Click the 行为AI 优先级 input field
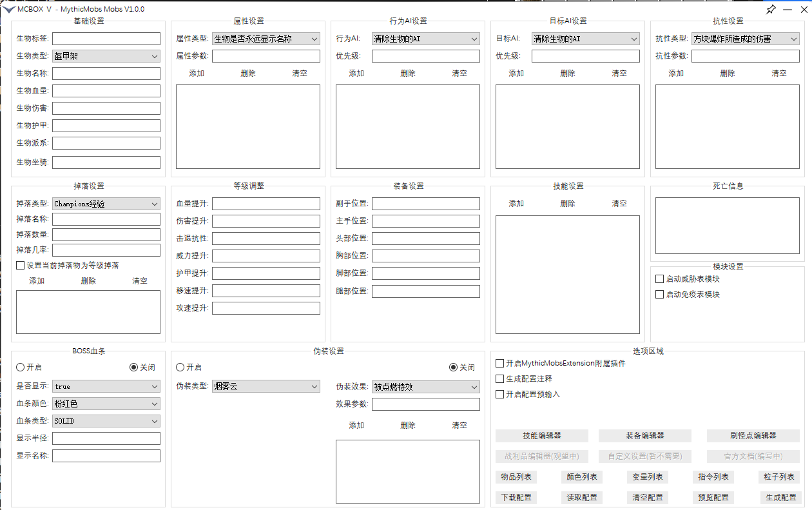The image size is (812, 510). click(x=426, y=56)
